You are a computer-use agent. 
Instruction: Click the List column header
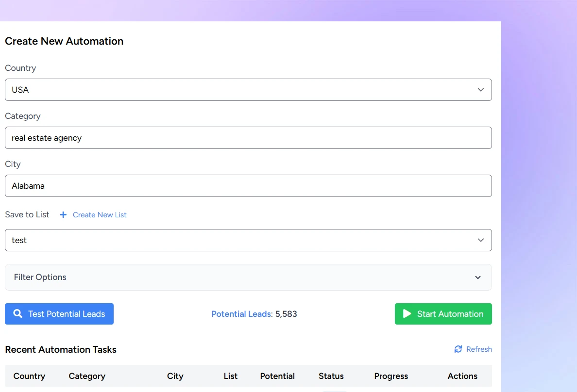(x=231, y=376)
